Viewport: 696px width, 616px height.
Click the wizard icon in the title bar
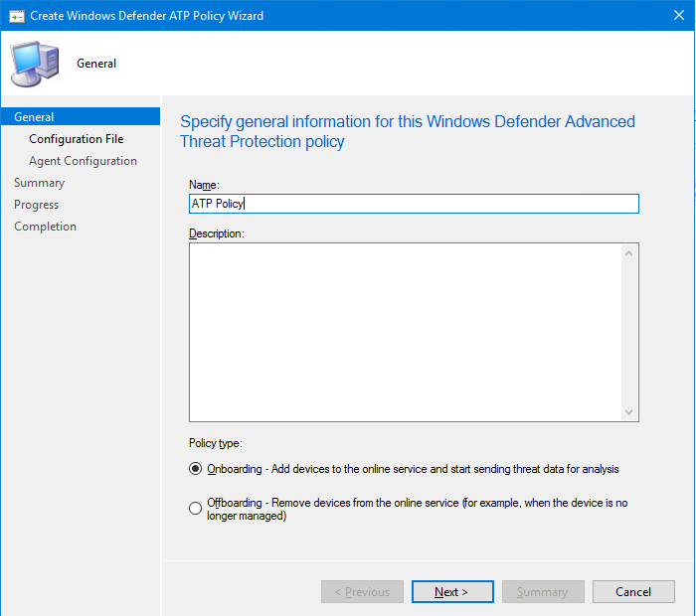[x=17, y=16]
